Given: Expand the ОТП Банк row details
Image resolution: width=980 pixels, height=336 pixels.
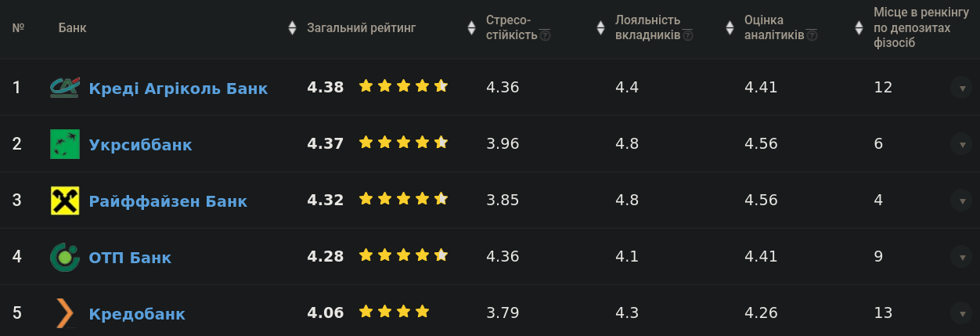Looking at the screenshot, I should point(960,257).
